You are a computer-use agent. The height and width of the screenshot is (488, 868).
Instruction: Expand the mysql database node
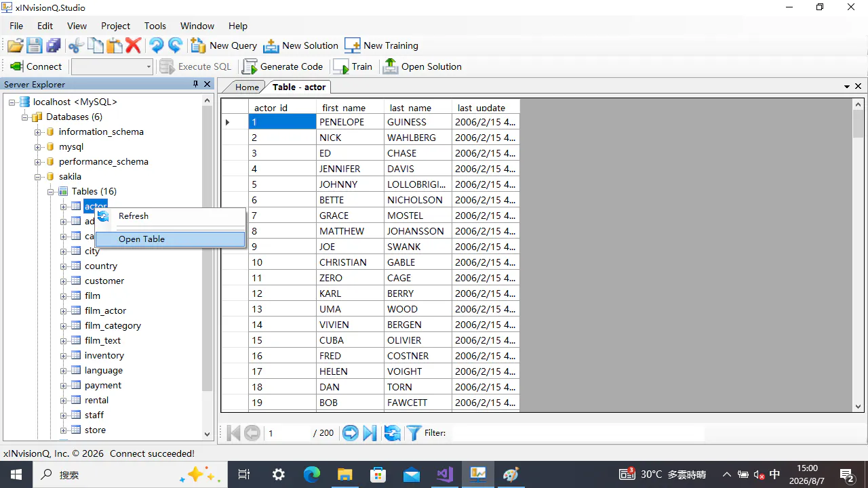coord(38,146)
